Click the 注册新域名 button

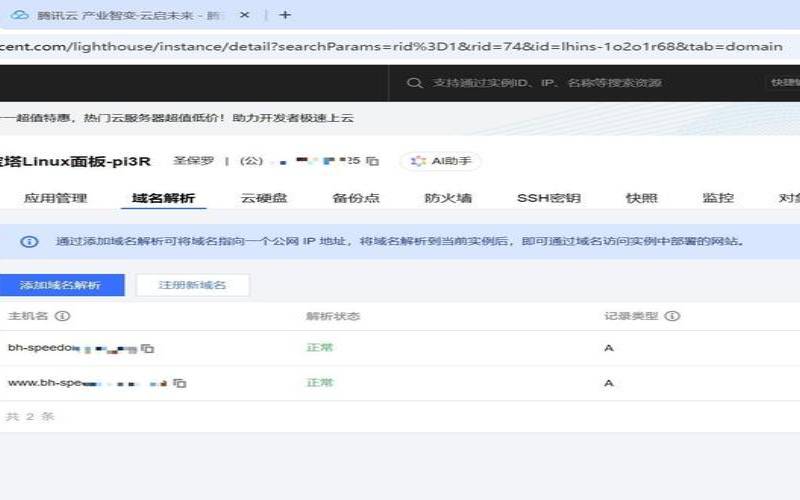click(192, 285)
